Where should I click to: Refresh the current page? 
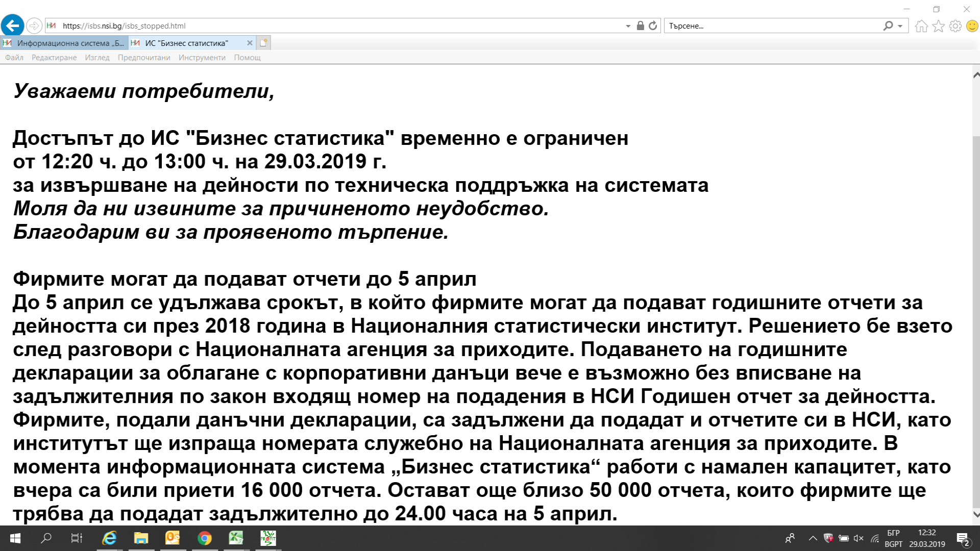tap(653, 26)
